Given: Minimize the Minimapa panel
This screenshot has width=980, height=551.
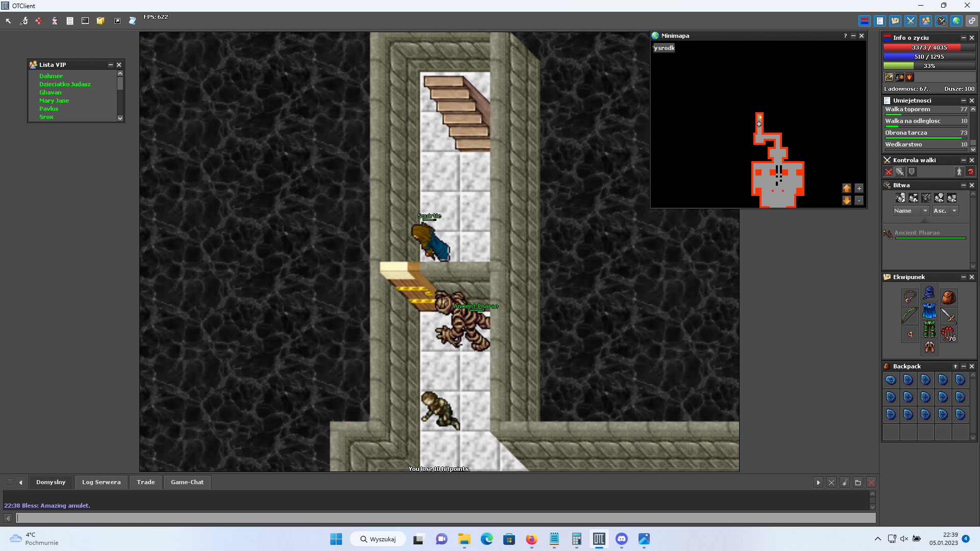Looking at the screenshot, I should tap(853, 36).
